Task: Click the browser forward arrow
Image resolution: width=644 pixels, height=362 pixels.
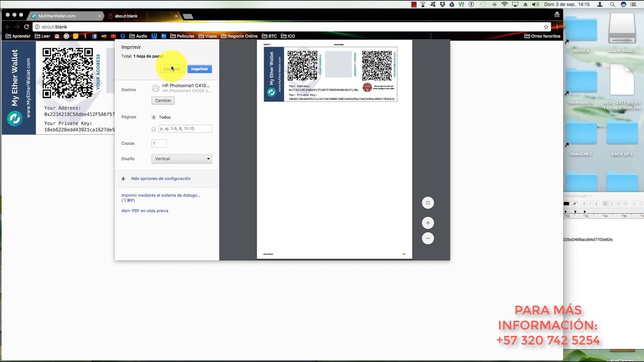Action: (17, 27)
